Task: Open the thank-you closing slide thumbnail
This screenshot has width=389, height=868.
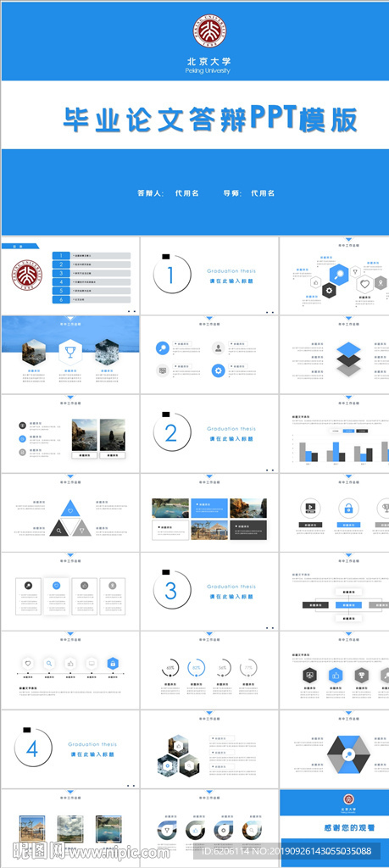Action: [x=334, y=828]
